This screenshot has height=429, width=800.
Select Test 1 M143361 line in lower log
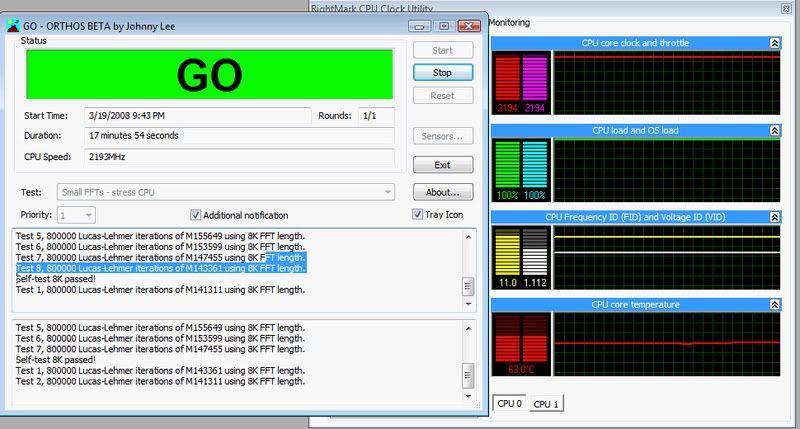(160, 371)
